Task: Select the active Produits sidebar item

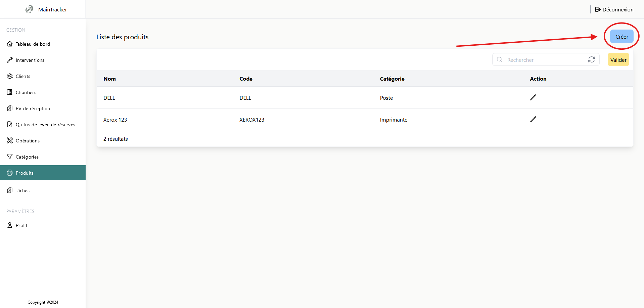Action: coord(25,173)
